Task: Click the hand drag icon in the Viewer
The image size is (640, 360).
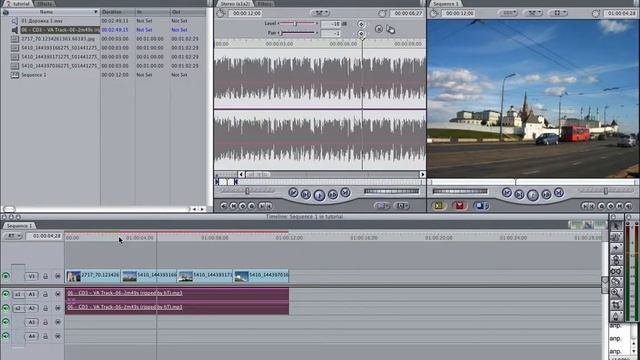Action: [x=391, y=29]
